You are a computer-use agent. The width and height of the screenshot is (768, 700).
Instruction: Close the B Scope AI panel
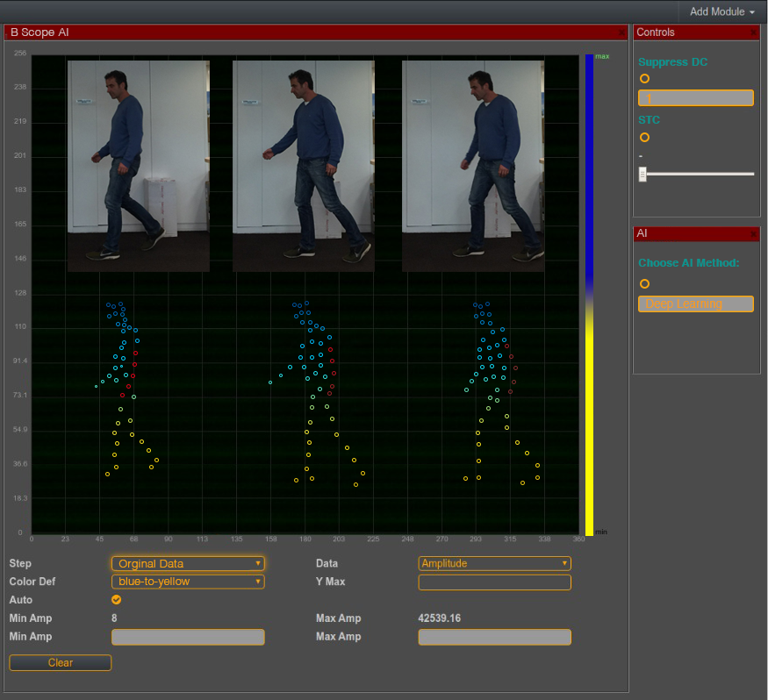coord(621,32)
